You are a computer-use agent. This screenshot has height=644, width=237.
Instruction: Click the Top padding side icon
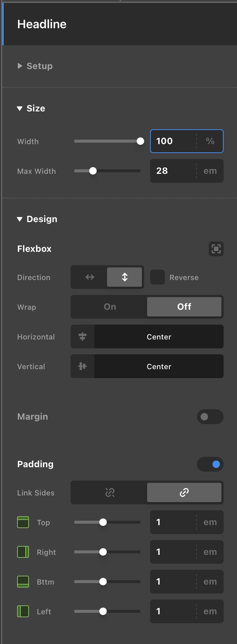pyautogui.click(x=23, y=522)
